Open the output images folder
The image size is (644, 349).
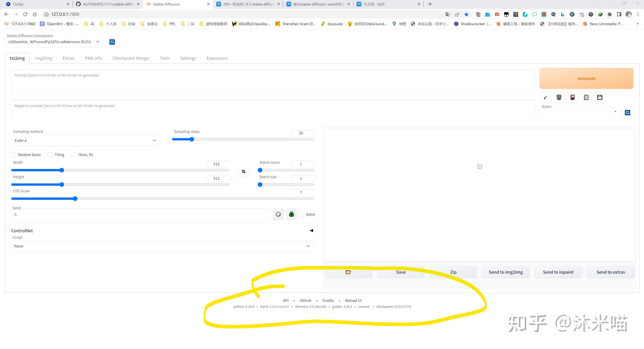click(348, 272)
